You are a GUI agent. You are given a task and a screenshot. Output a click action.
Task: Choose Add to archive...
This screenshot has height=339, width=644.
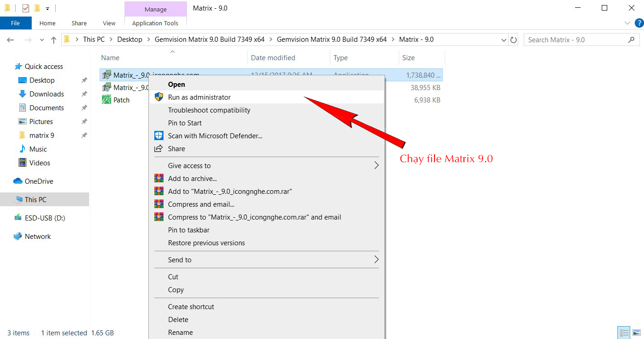click(x=266, y=179)
